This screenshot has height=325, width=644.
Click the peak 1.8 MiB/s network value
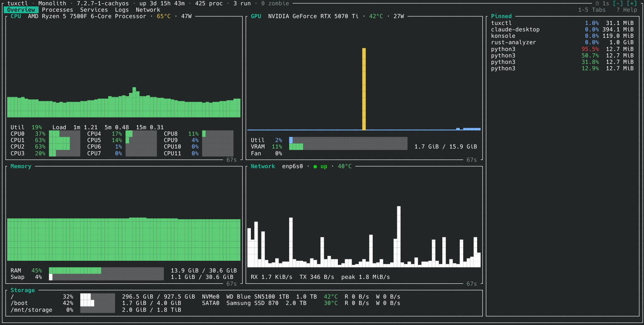[366, 277]
